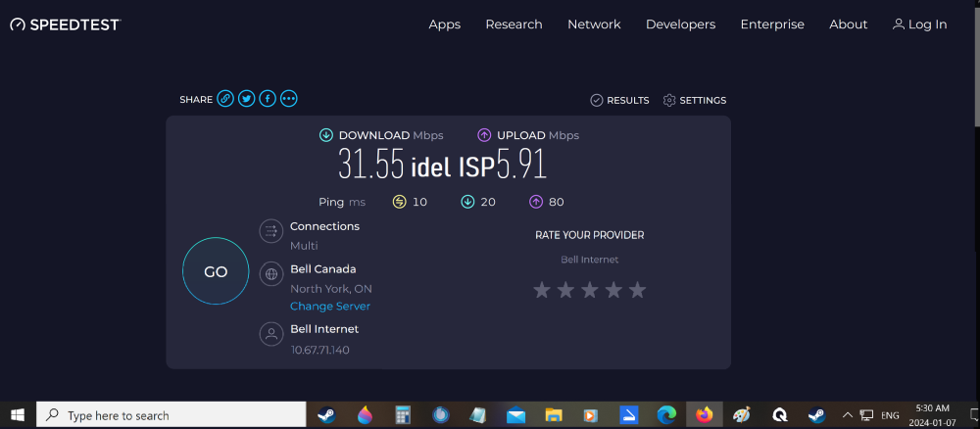
Task: Rate the provider with five stars
Action: 637,290
